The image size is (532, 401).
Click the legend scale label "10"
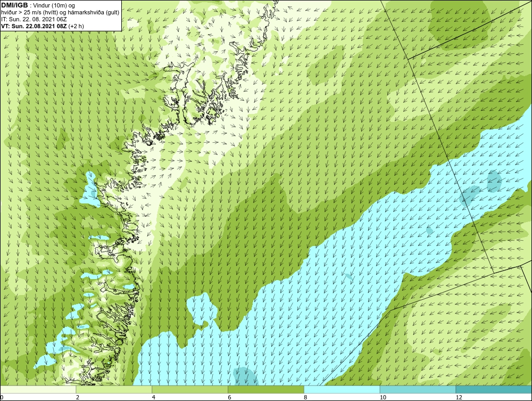383,397
